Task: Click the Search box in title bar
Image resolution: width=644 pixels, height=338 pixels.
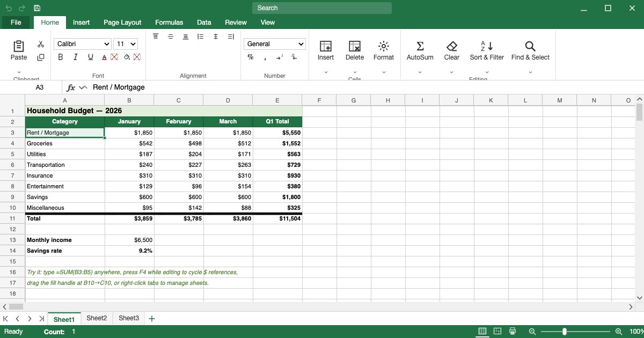Action: pos(322,8)
